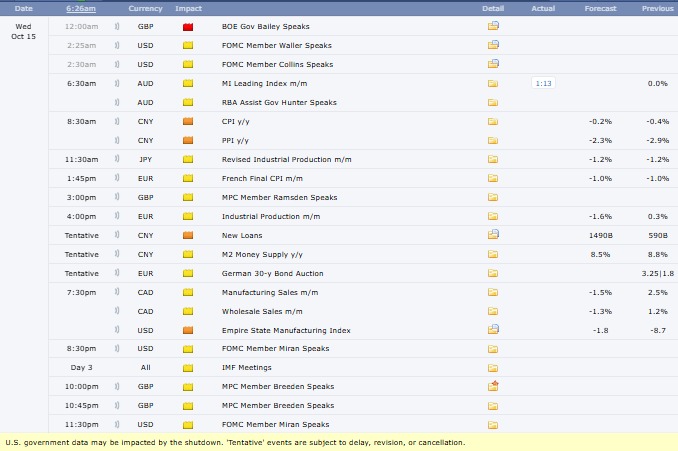
Task: Click red impact icon for BOE Gov Bailey
Action: click(188, 27)
